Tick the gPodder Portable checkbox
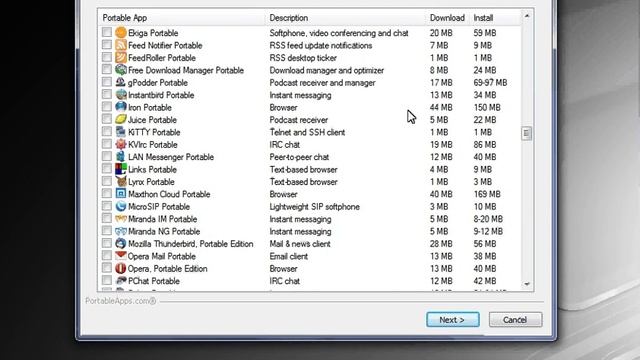 (107, 82)
